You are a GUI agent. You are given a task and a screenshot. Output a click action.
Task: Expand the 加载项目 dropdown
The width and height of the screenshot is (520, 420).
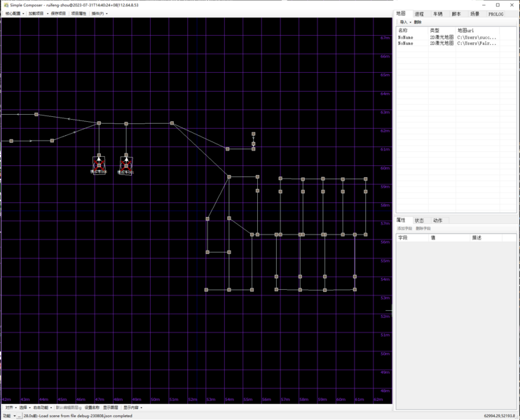point(37,13)
